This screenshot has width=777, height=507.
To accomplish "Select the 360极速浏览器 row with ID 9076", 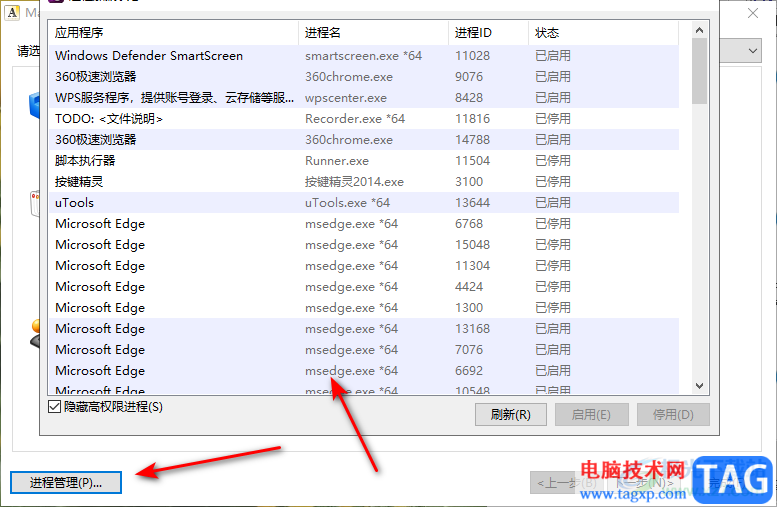I will [x=364, y=77].
